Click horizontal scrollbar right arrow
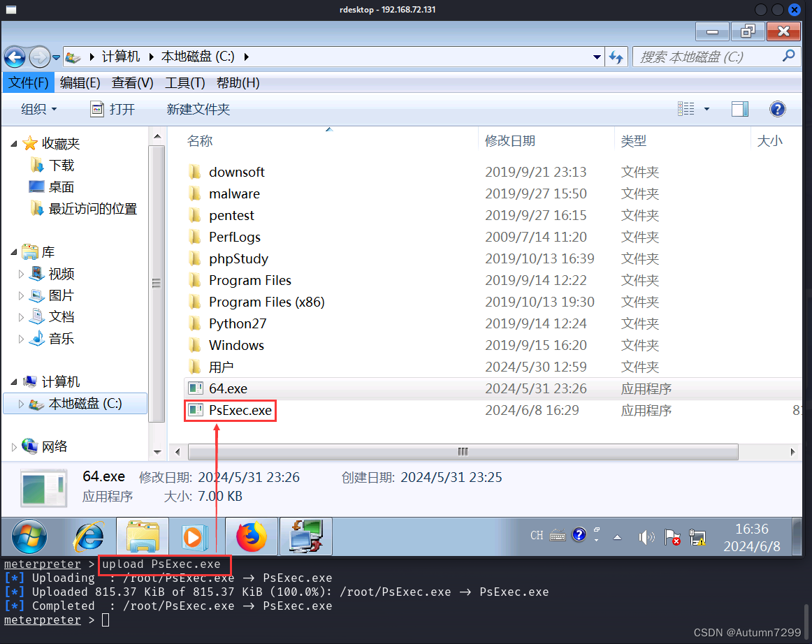The image size is (812, 644). [x=792, y=452]
